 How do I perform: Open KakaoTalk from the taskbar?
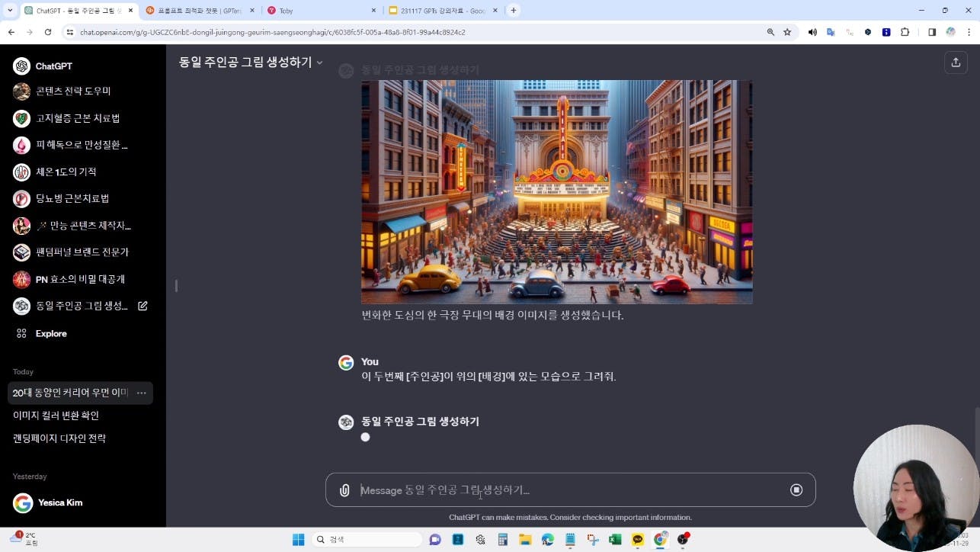pos(638,540)
